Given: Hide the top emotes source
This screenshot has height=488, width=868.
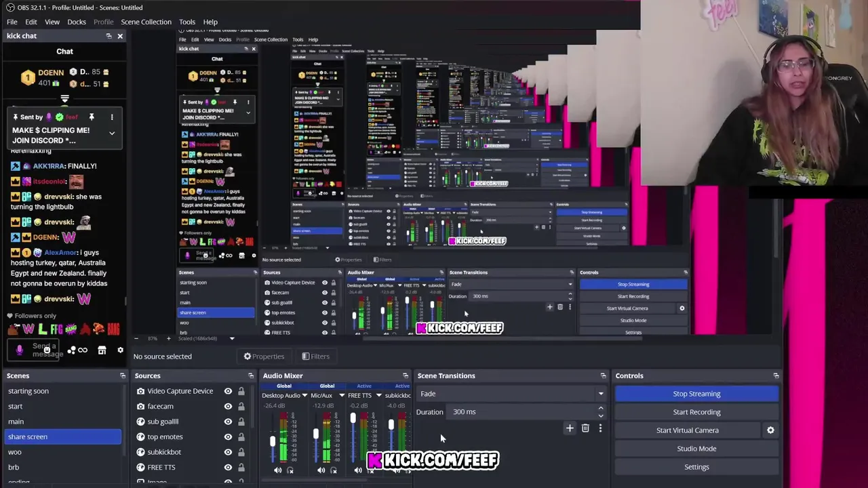Looking at the screenshot, I should [228, 437].
